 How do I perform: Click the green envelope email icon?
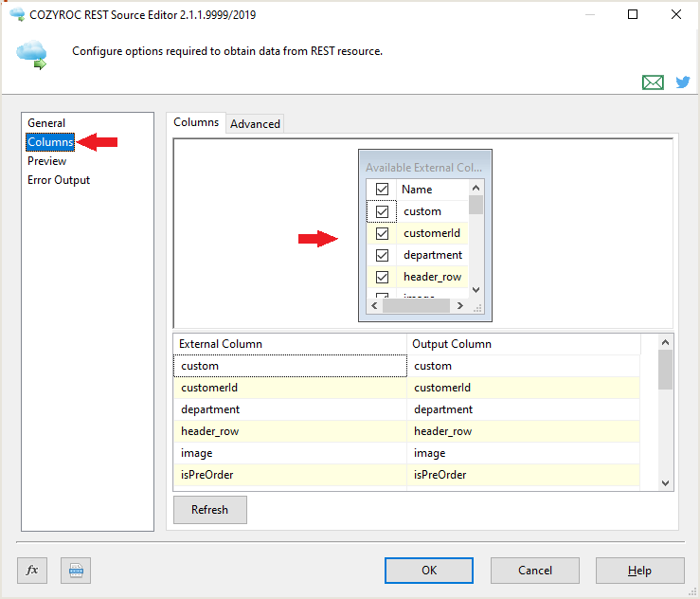point(653,82)
